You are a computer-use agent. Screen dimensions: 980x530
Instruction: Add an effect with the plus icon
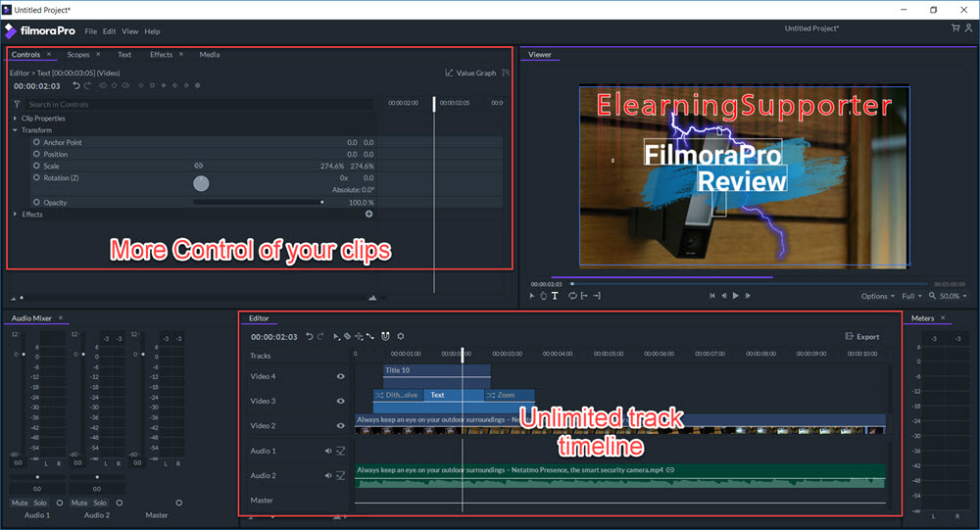coord(368,214)
